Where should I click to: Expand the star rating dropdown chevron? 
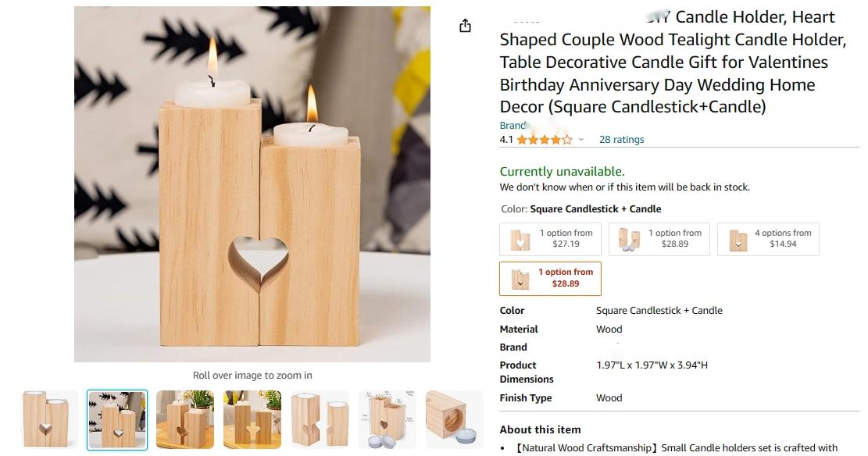point(580,140)
